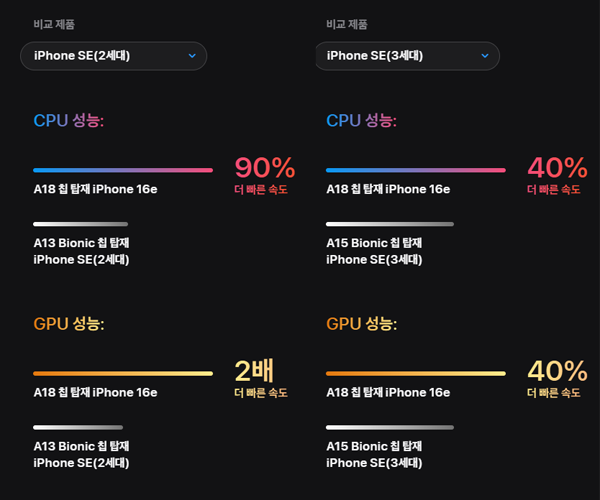Click the A13 Bionic iPhone SE(2세대) CPU label

tap(81, 251)
